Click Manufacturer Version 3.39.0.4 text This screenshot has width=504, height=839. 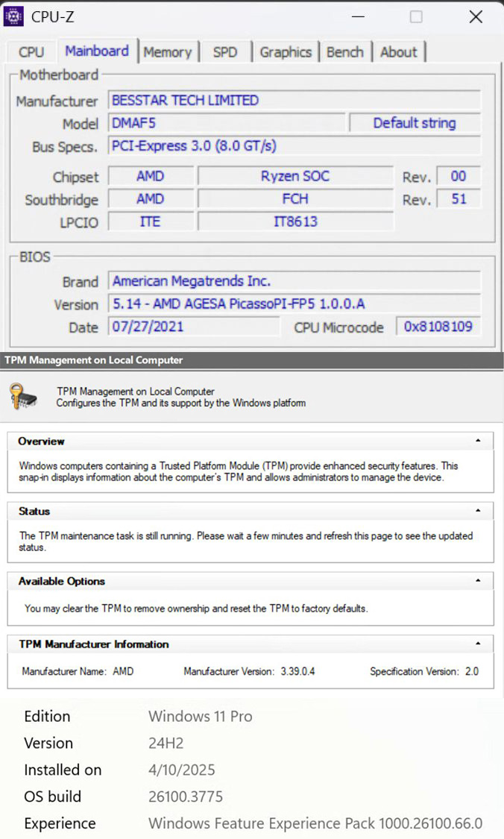249,671
